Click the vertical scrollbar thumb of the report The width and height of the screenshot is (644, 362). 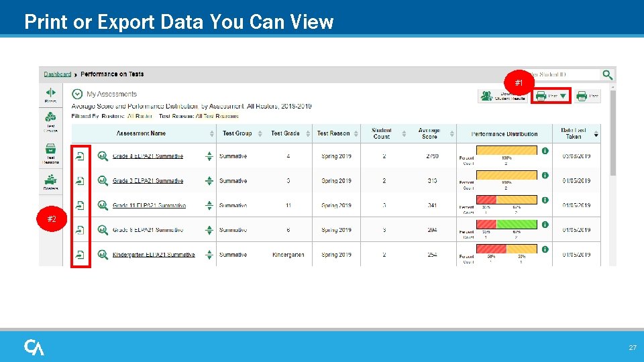pos(612,133)
